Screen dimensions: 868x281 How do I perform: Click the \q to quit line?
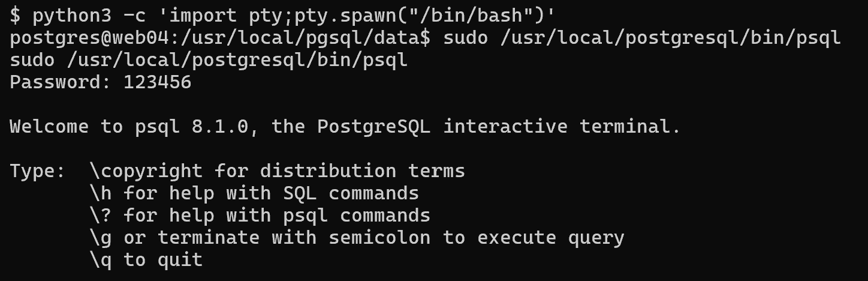point(146,260)
